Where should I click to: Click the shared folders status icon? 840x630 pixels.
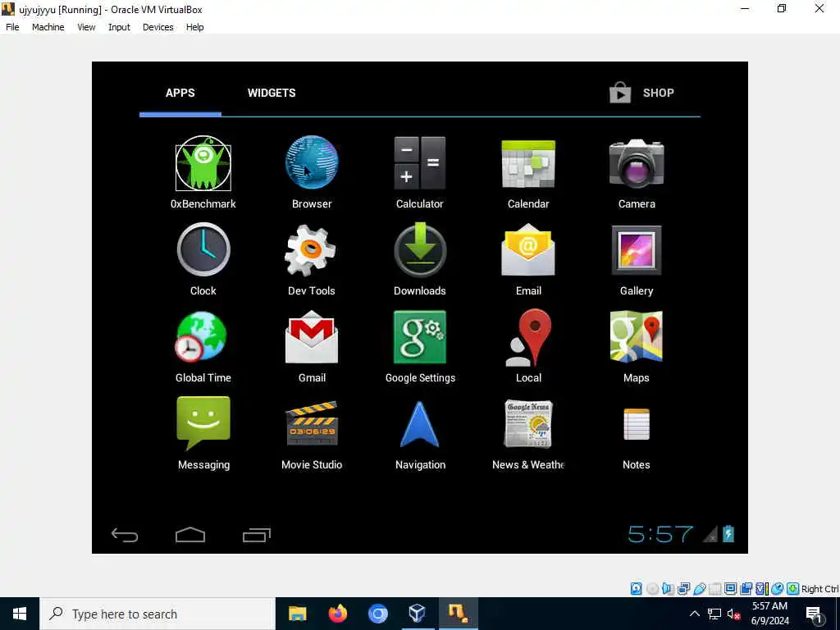pos(714,589)
